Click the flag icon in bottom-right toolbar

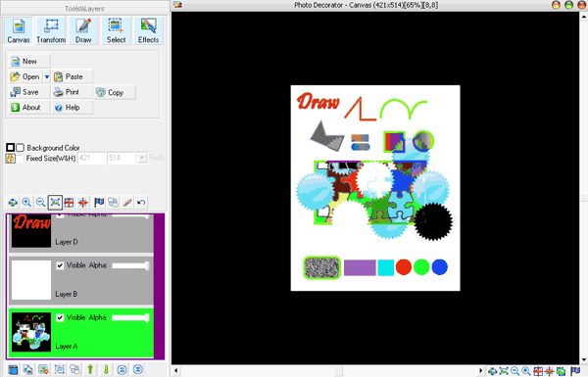click(x=575, y=371)
